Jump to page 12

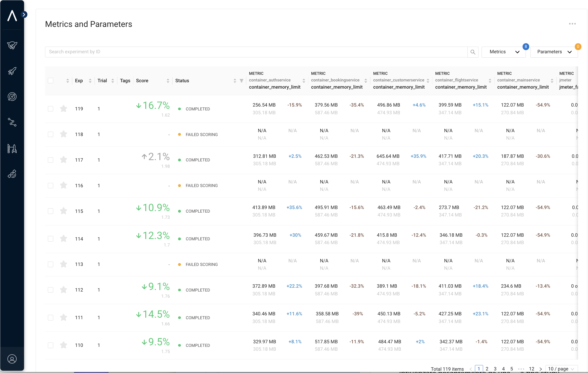(531, 369)
